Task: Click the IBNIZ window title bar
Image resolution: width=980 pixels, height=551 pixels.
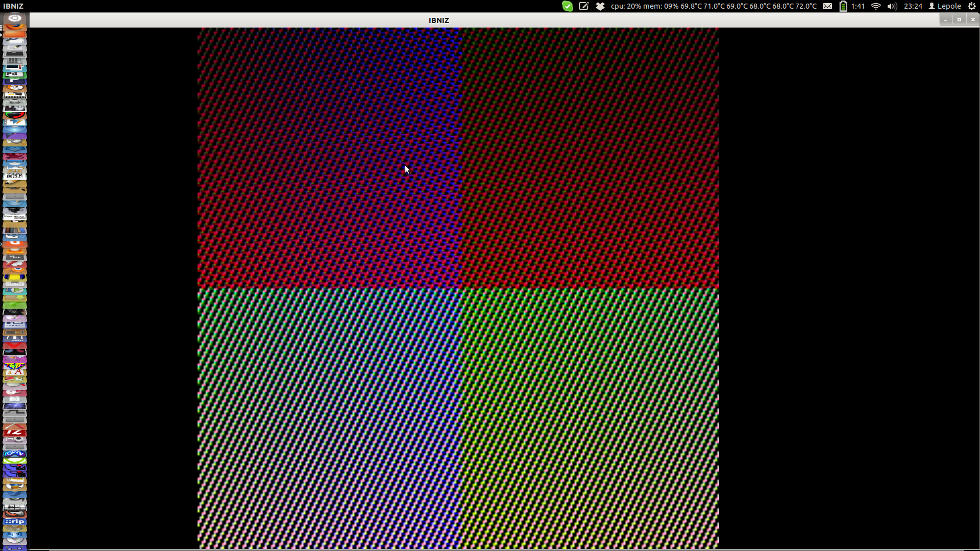Action: pos(438,20)
